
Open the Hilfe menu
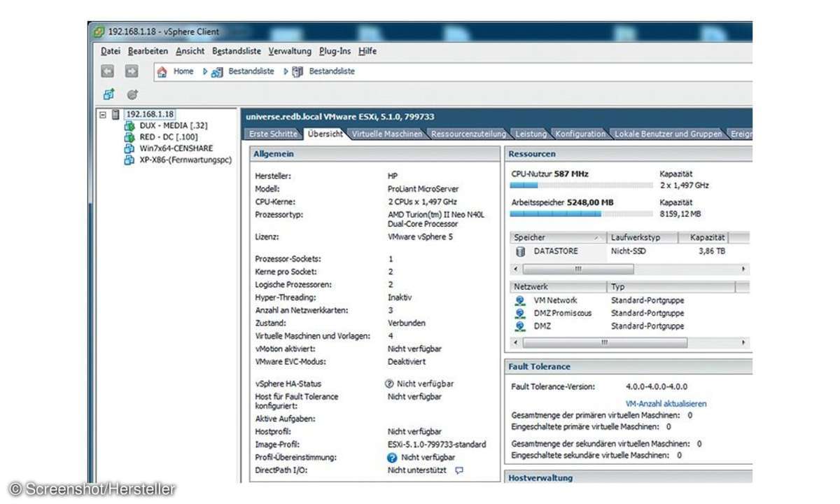coord(367,51)
